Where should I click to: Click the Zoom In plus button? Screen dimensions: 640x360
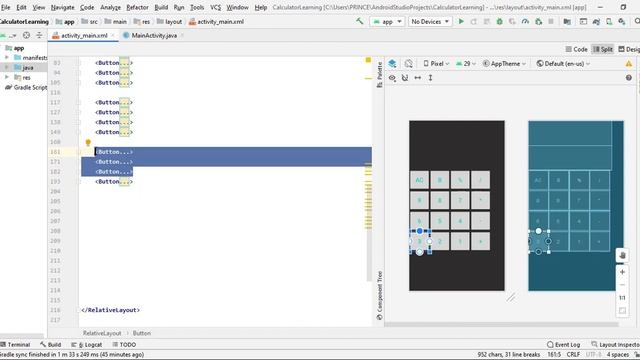[x=622, y=272]
